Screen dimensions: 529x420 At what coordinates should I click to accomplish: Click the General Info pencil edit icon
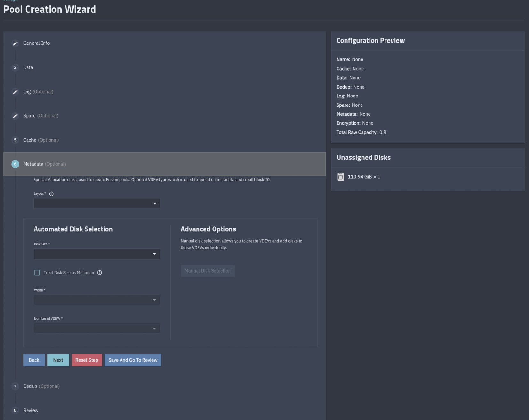(x=15, y=43)
